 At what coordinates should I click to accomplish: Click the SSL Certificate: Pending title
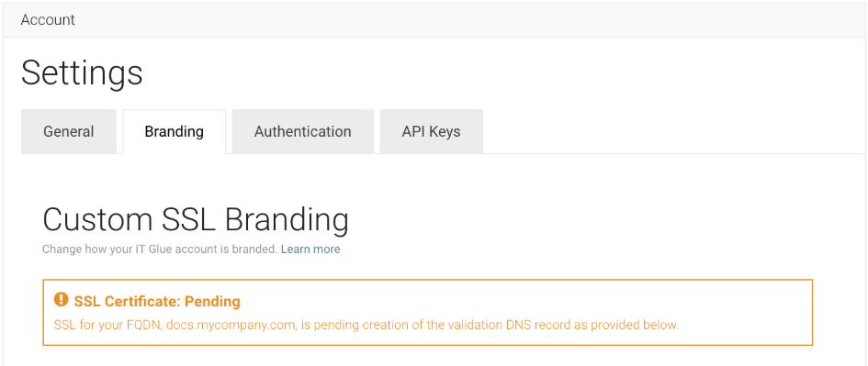point(157,301)
